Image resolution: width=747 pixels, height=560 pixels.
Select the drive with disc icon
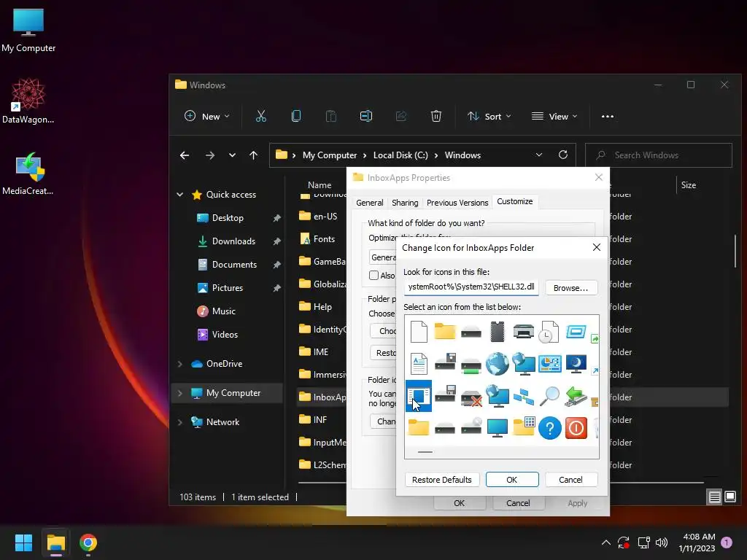(472, 427)
